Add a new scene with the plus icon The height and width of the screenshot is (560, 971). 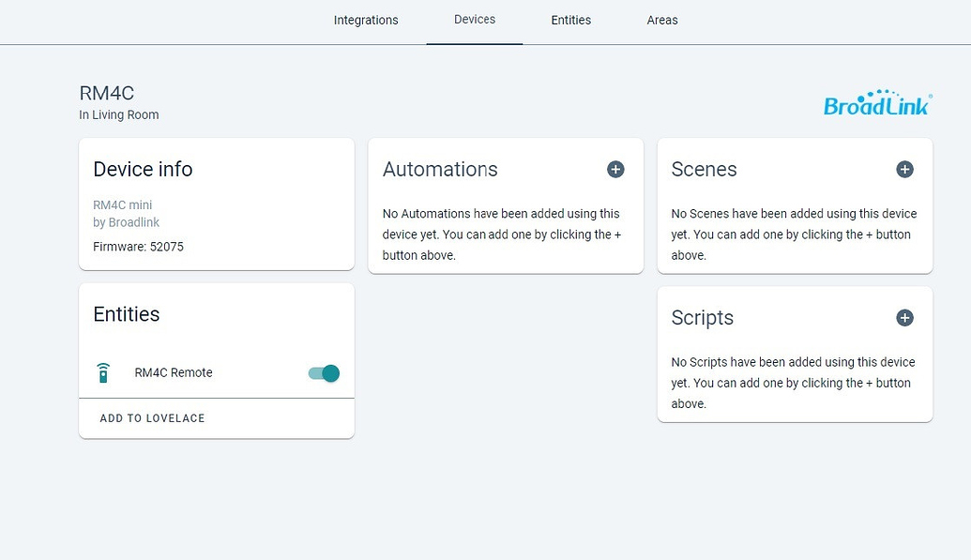pos(904,170)
